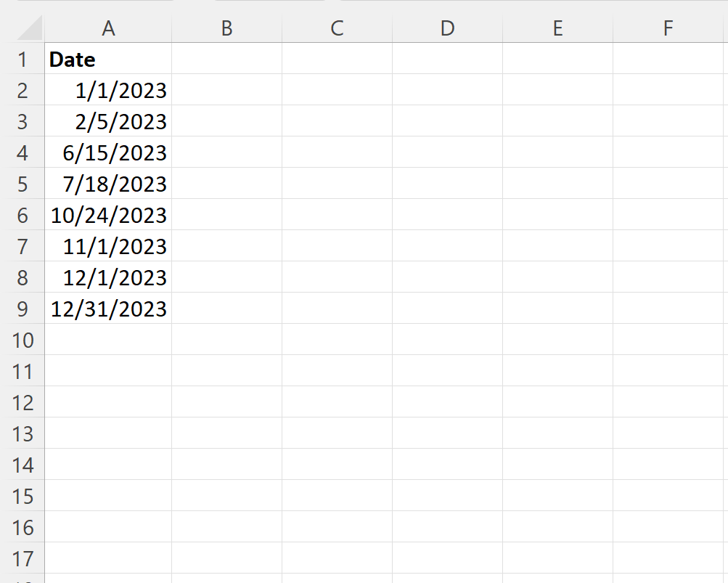Select row 1 header
The width and height of the screenshot is (728, 583).
click(x=23, y=59)
